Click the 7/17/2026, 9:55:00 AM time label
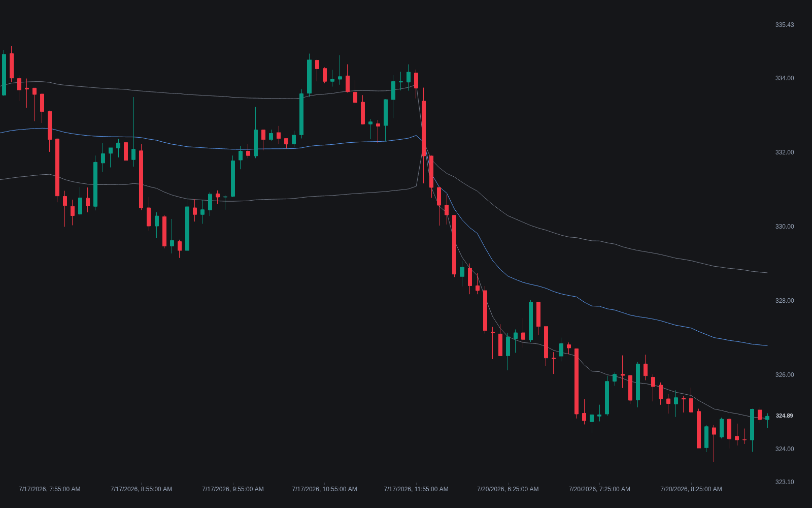 (x=233, y=489)
